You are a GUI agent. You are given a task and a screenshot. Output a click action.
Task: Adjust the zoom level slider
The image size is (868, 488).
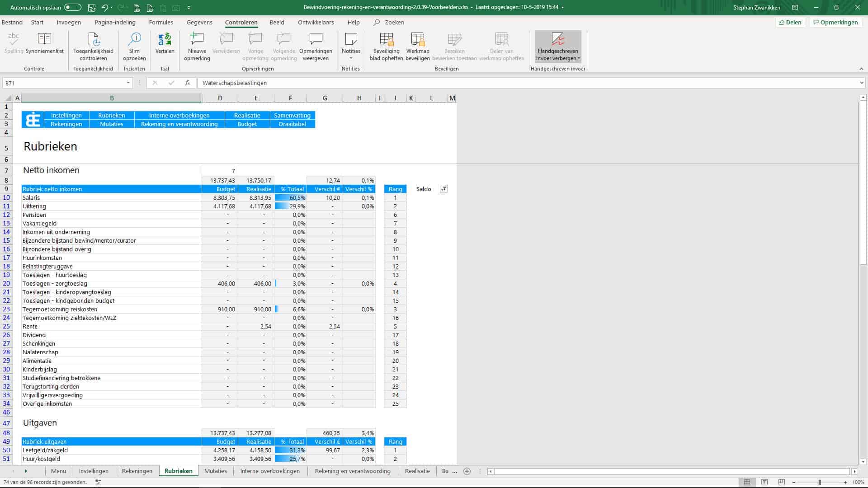point(820,483)
